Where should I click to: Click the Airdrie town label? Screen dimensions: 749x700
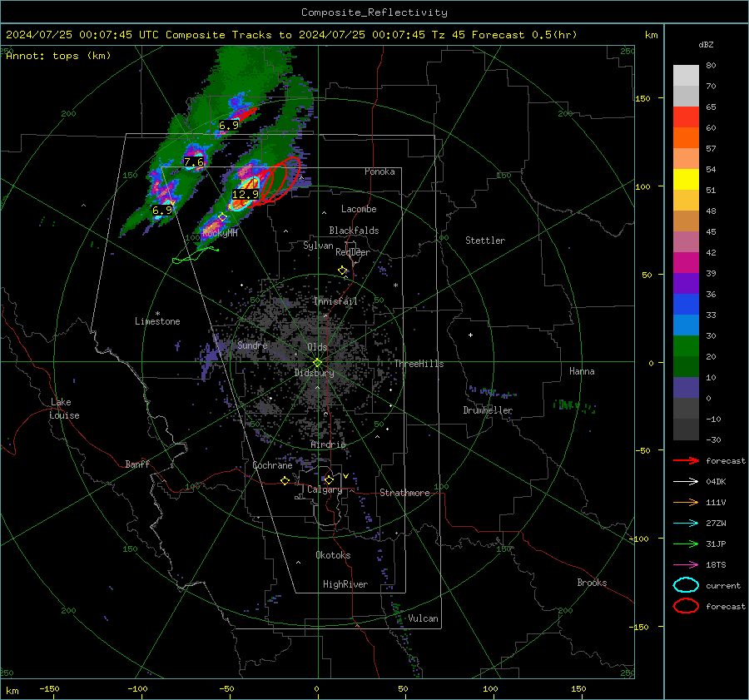(328, 444)
